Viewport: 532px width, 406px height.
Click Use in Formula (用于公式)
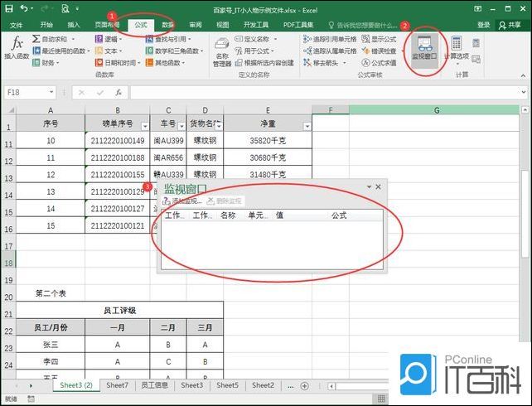pos(254,51)
